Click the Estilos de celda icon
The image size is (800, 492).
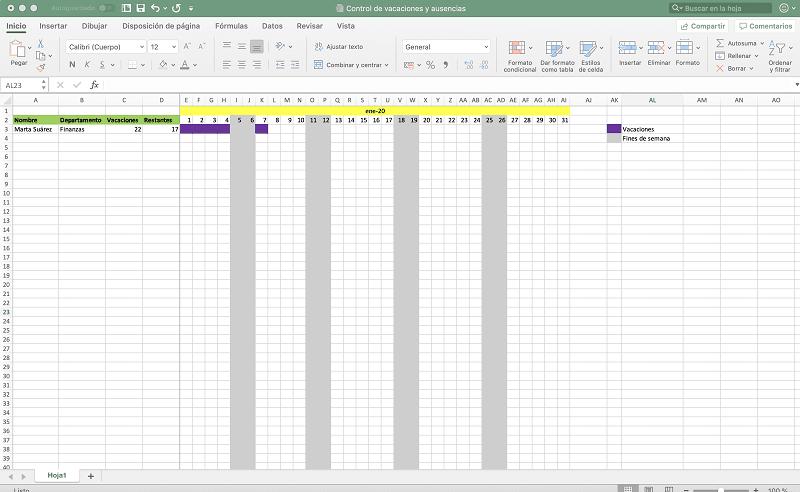point(589,48)
